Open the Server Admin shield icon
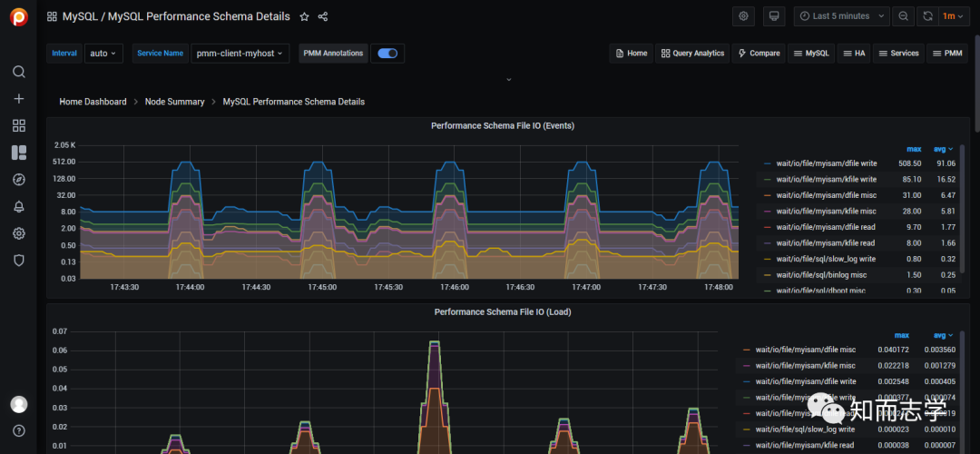The image size is (980, 454). 19,261
